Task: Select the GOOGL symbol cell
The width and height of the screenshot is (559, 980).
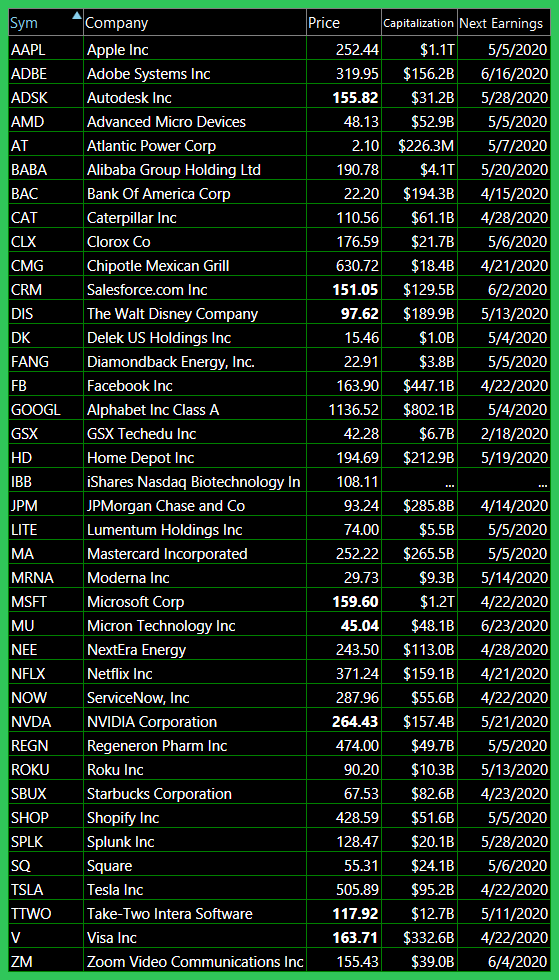Action: [x=46, y=409]
